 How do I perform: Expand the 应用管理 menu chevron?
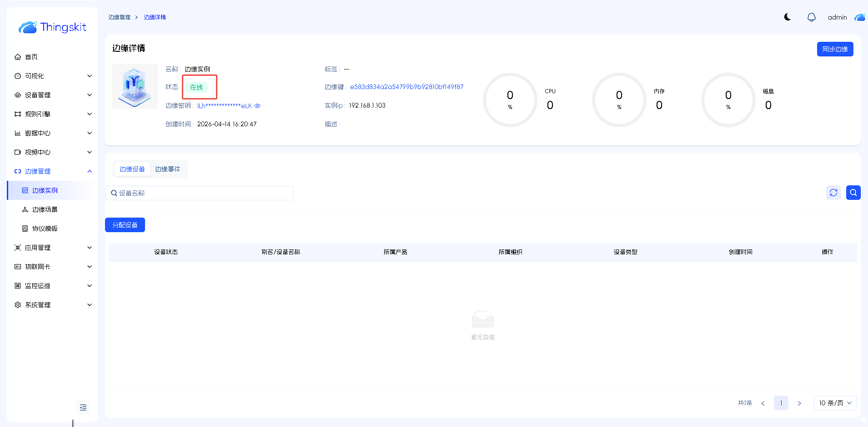click(90, 248)
